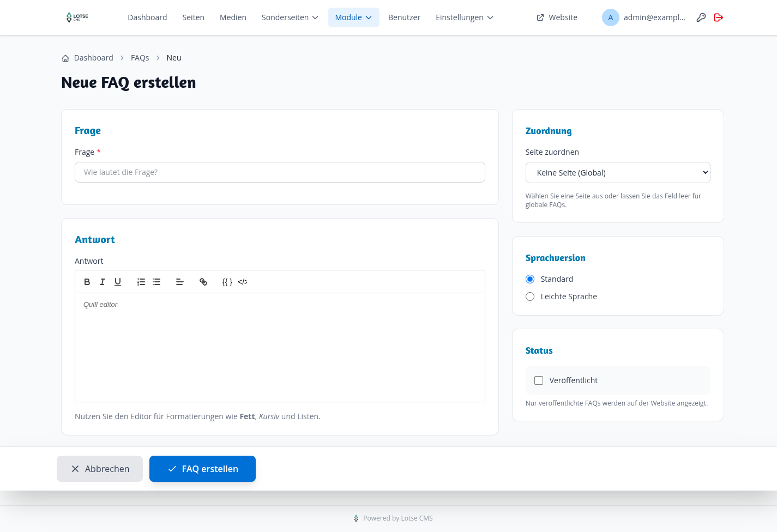Click the admin@exampl... account name
Image resolution: width=777 pixels, height=532 pixels.
point(654,17)
